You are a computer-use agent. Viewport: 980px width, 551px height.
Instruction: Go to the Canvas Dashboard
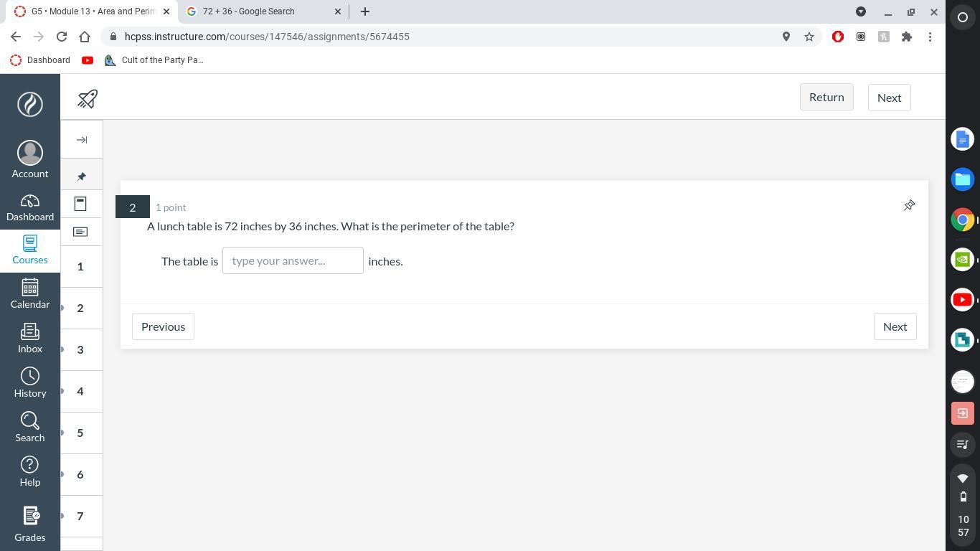click(x=30, y=208)
